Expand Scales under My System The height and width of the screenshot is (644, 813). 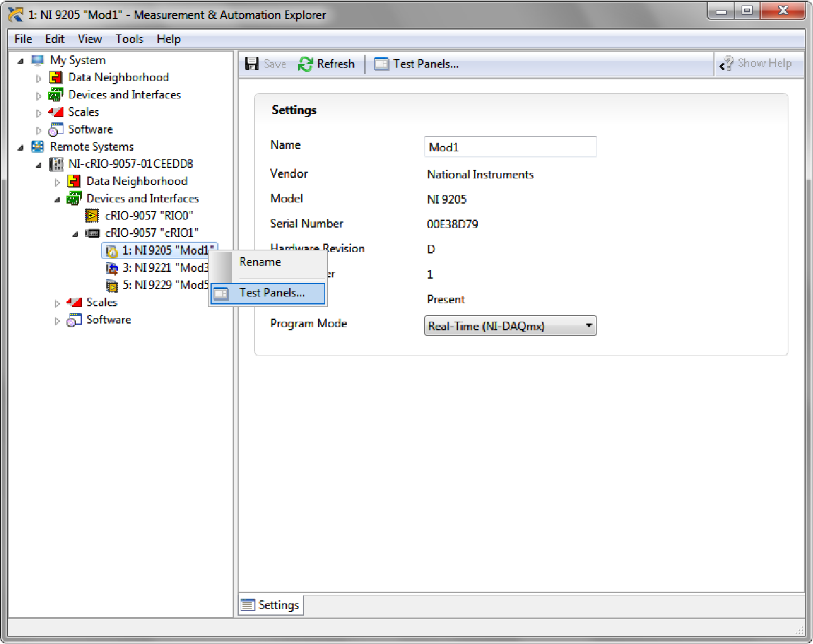39,113
